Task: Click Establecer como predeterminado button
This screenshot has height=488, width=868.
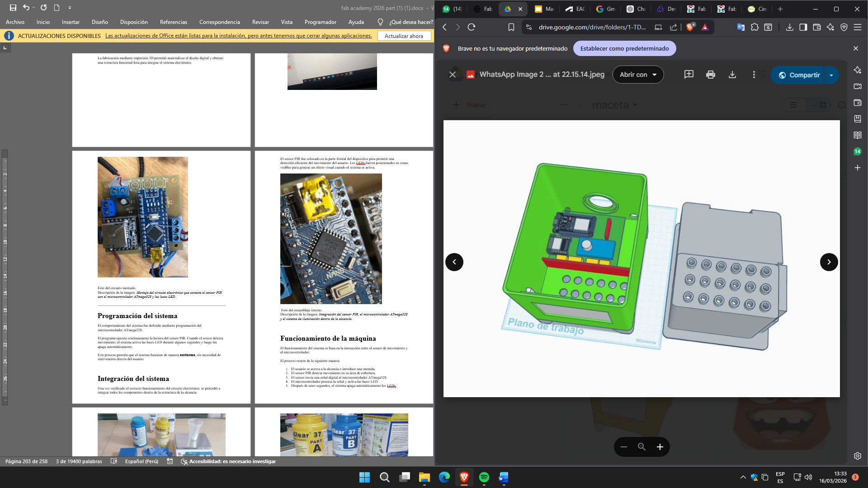Action: point(624,48)
